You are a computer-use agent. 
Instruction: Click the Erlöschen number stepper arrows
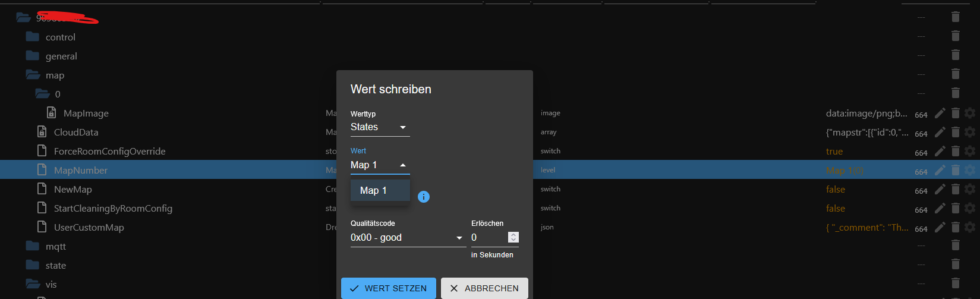[513, 237]
